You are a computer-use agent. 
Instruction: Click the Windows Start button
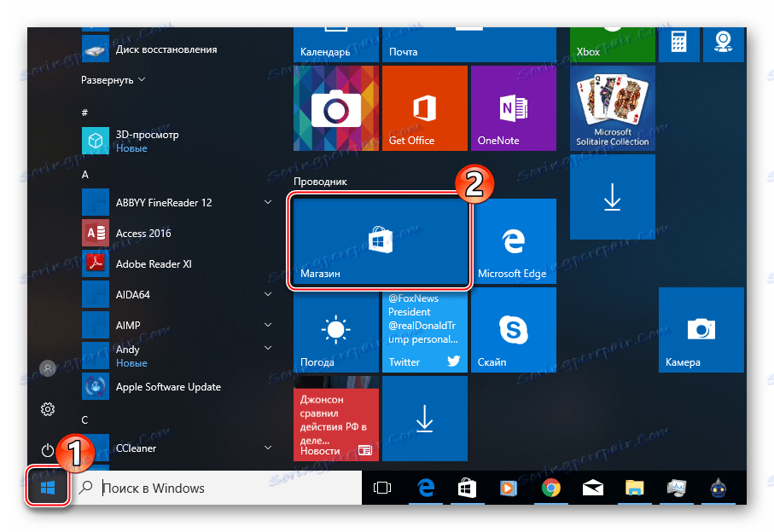click(x=48, y=489)
